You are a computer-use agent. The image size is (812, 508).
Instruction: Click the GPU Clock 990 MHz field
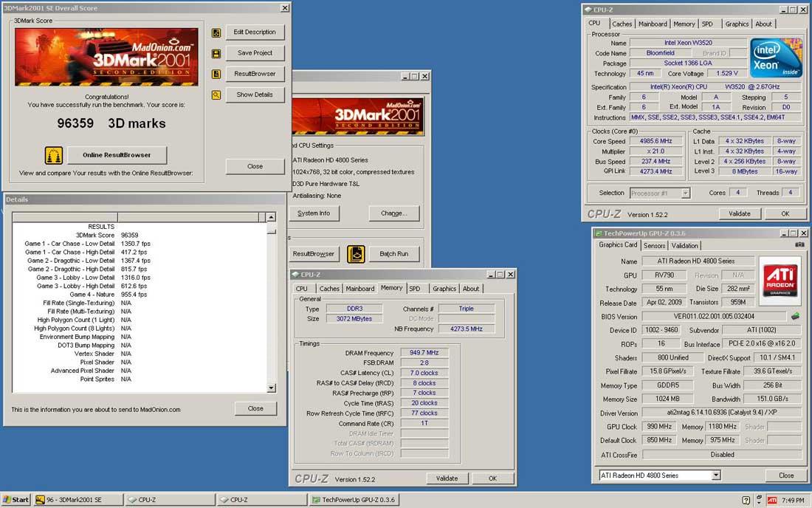pyautogui.click(x=659, y=427)
